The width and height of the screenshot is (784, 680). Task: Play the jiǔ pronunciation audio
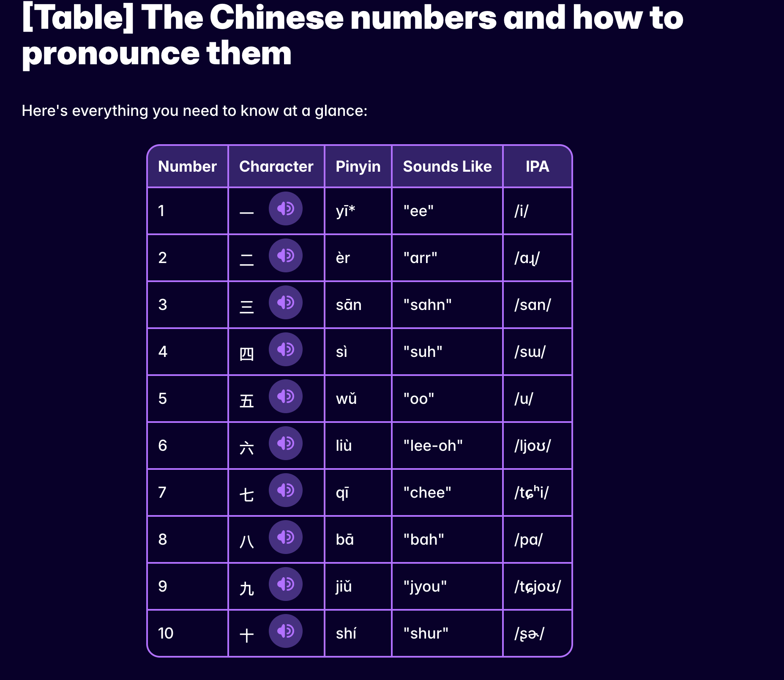point(286,584)
